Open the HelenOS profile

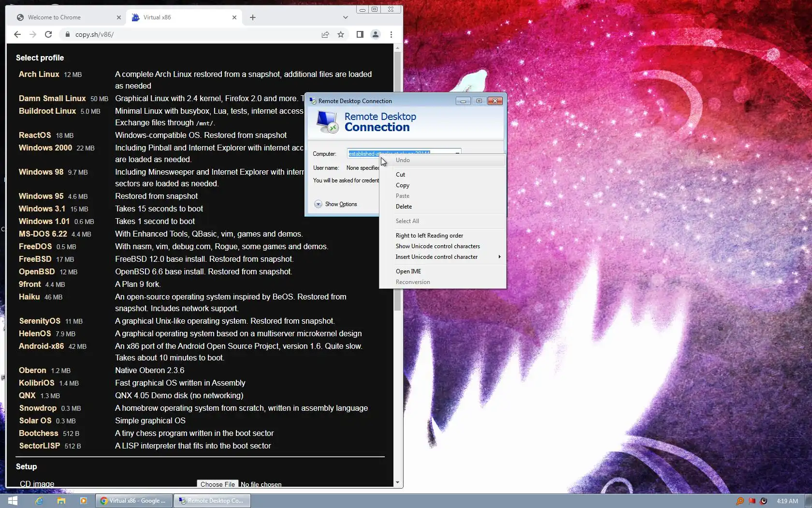click(x=35, y=333)
